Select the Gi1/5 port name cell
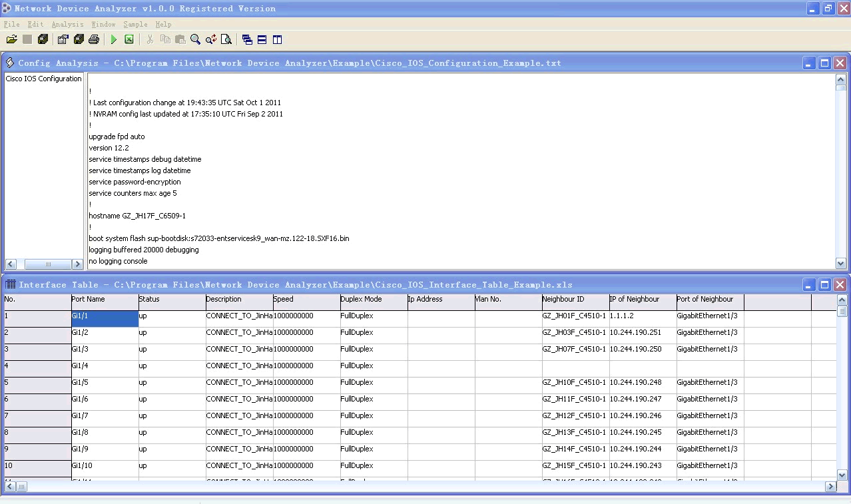The width and height of the screenshot is (851, 504). (105, 385)
